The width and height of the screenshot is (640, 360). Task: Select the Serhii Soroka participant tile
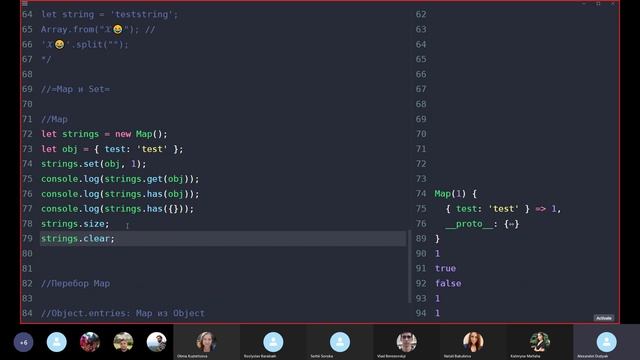click(x=340, y=342)
